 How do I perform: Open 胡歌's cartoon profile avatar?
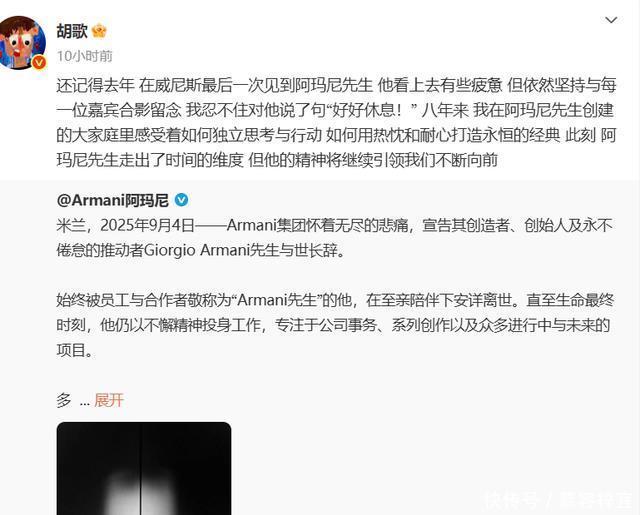pos(22,42)
